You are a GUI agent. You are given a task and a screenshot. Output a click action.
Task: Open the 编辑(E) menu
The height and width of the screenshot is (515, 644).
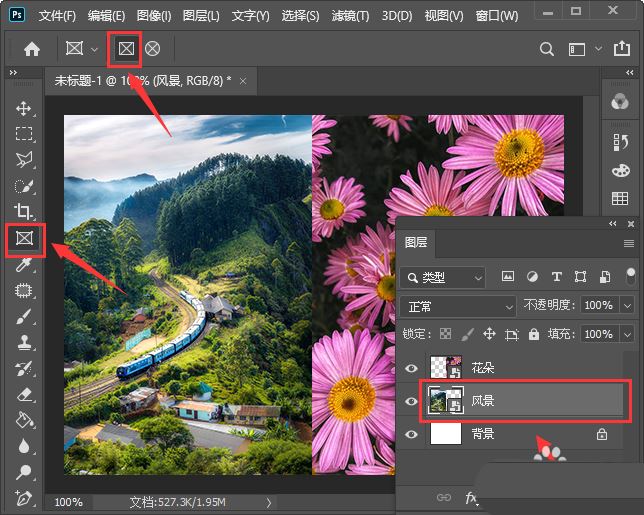tap(106, 16)
